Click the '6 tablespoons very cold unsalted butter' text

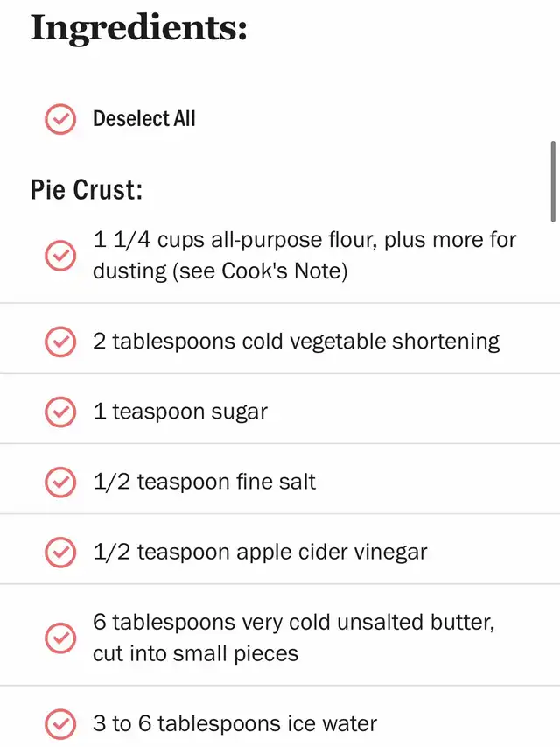click(x=294, y=622)
